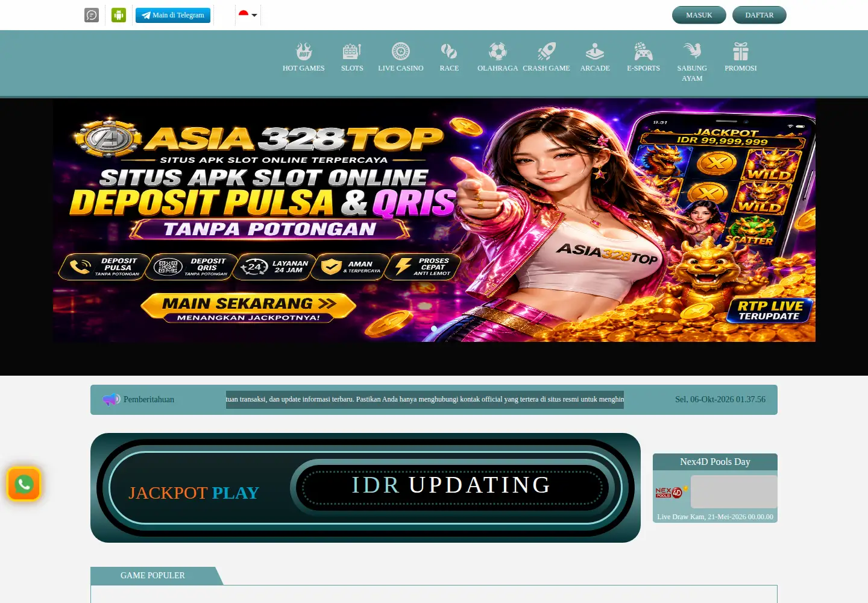
Task: Click the DAFTAR register button
Action: [759, 15]
